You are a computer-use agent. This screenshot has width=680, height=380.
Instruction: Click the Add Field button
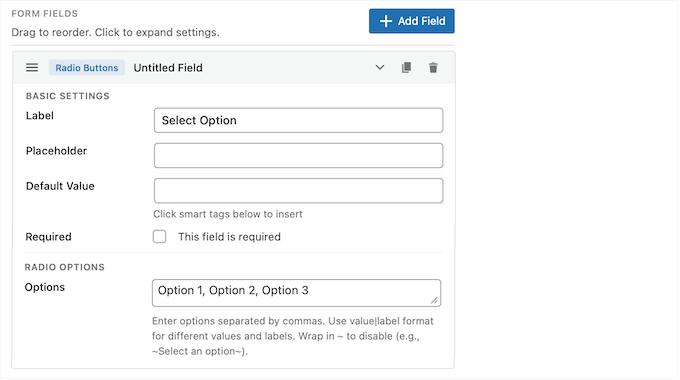(x=412, y=21)
